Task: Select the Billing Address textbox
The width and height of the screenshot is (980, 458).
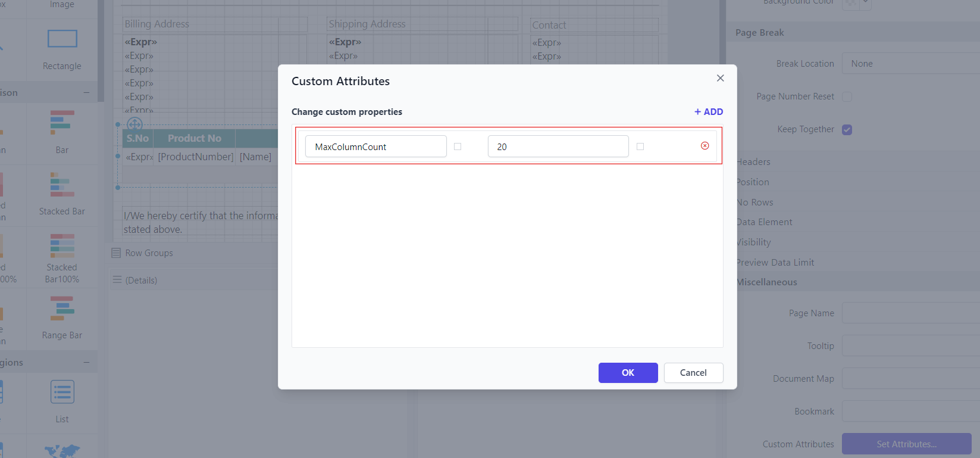Action: pos(215,24)
